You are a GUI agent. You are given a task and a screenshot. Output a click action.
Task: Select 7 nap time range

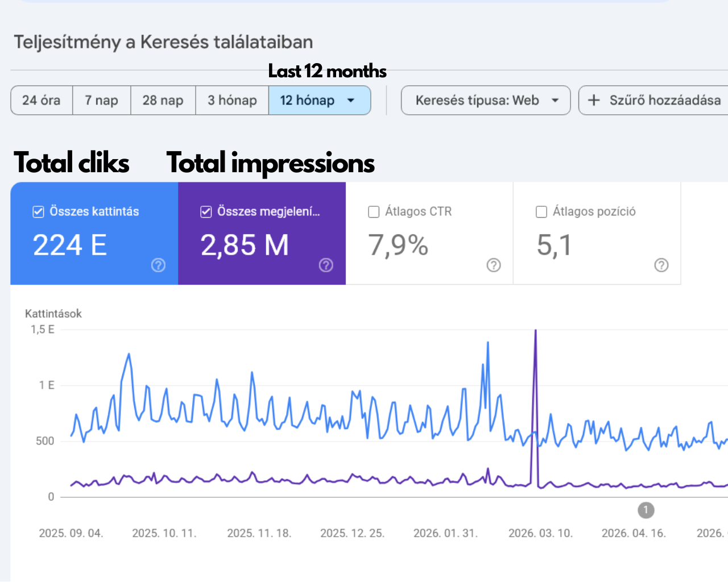pyautogui.click(x=102, y=101)
